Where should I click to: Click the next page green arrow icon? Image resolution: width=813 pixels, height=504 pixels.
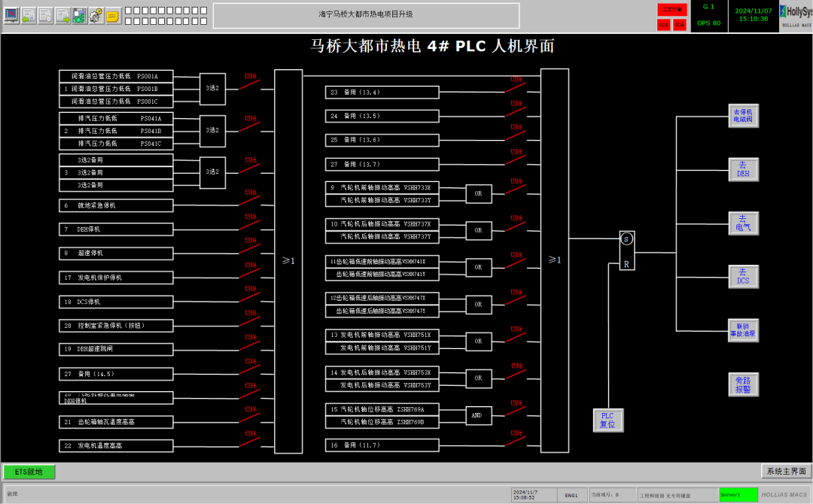(x=62, y=15)
